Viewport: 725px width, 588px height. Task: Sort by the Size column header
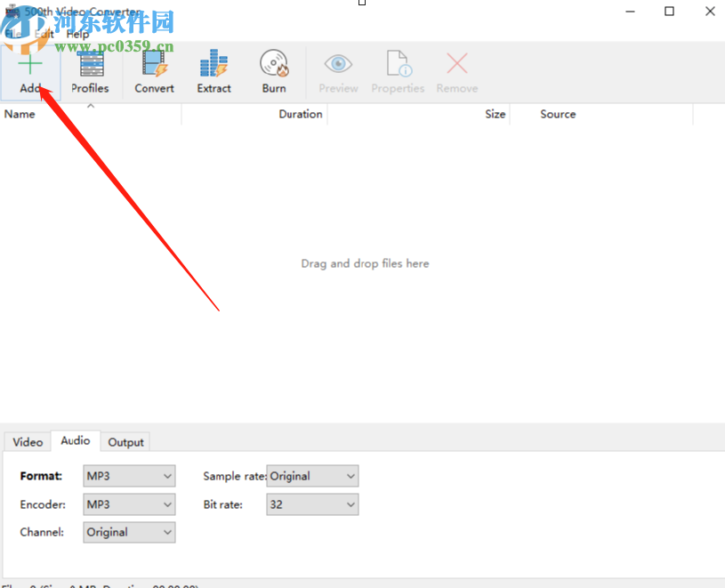coord(419,114)
